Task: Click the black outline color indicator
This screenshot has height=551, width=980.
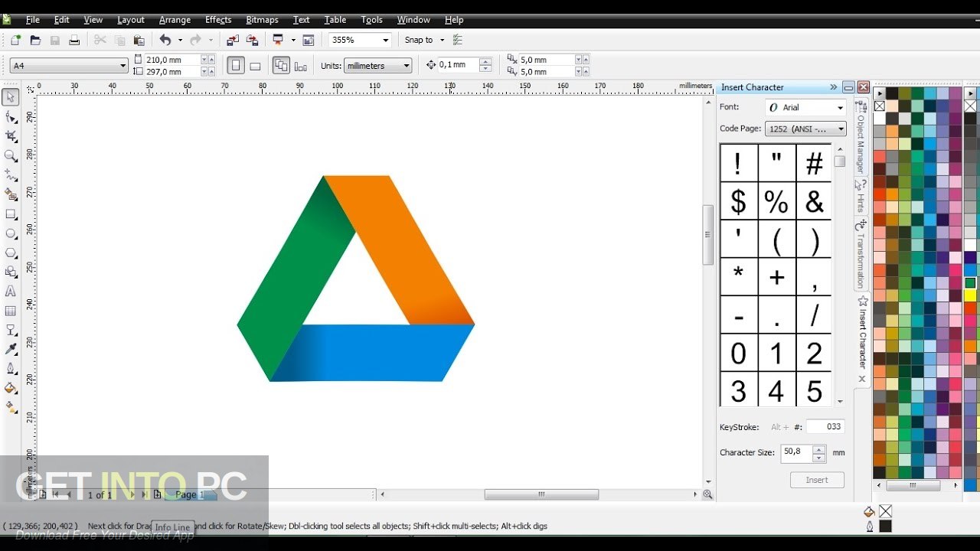Action: click(885, 527)
